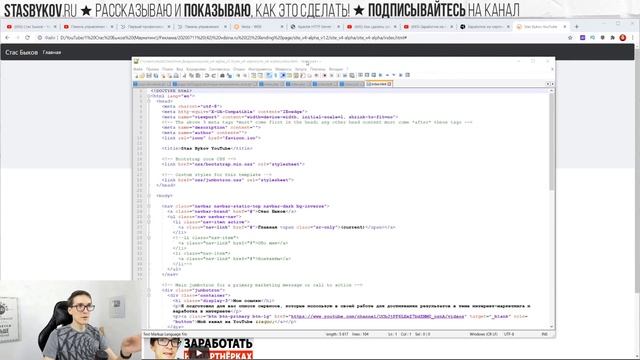Close the Stas Bykov YouTube browser tab
The image size is (640, 360).
(565, 27)
